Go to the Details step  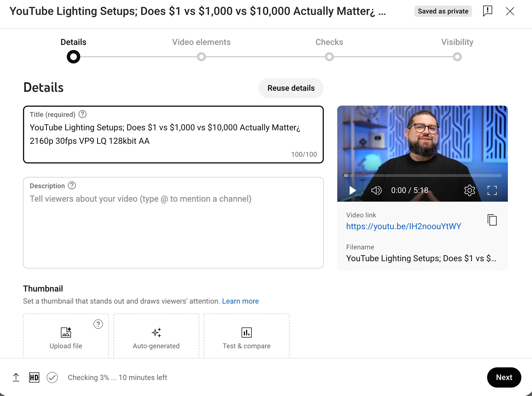[74, 50]
